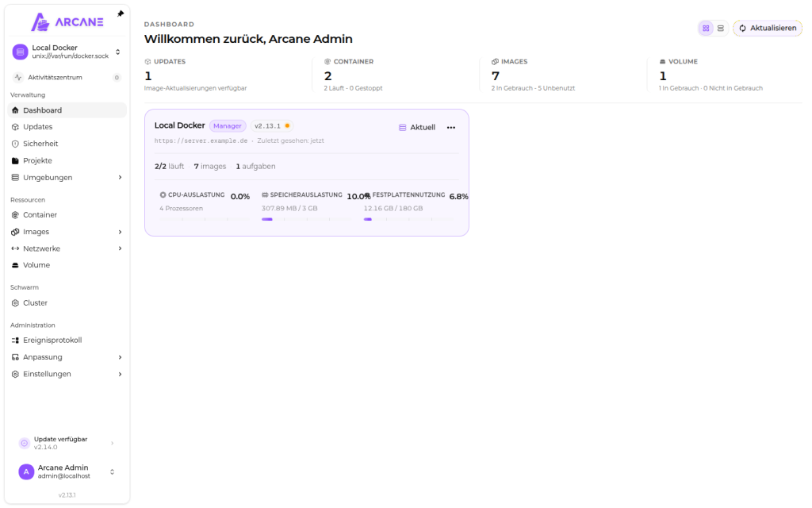Click the Umgebungen server icon
812x508 pixels.
[15, 177]
